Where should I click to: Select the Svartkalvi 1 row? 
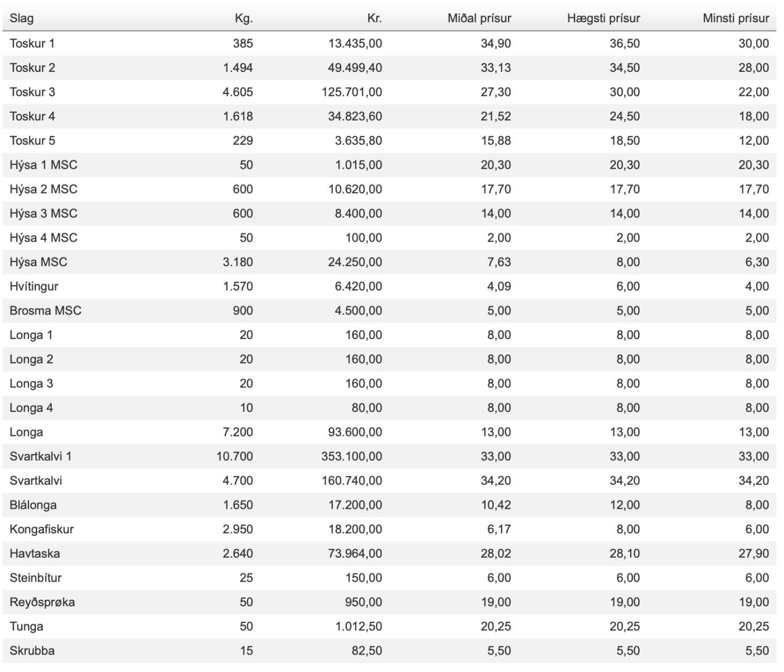point(389,457)
